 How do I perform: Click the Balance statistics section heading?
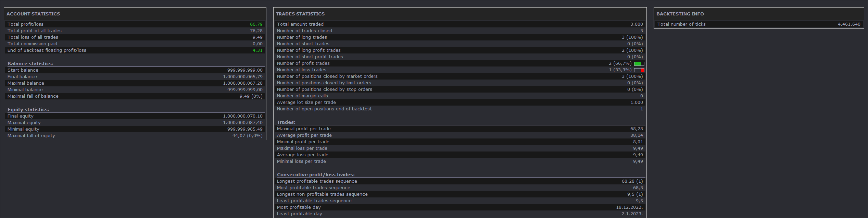(30, 64)
